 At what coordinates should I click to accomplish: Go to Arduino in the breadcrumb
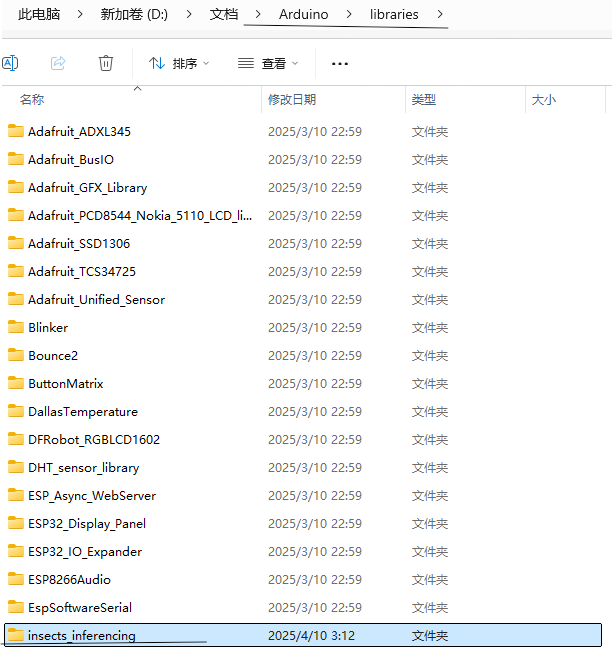pyautogui.click(x=304, y=14)
